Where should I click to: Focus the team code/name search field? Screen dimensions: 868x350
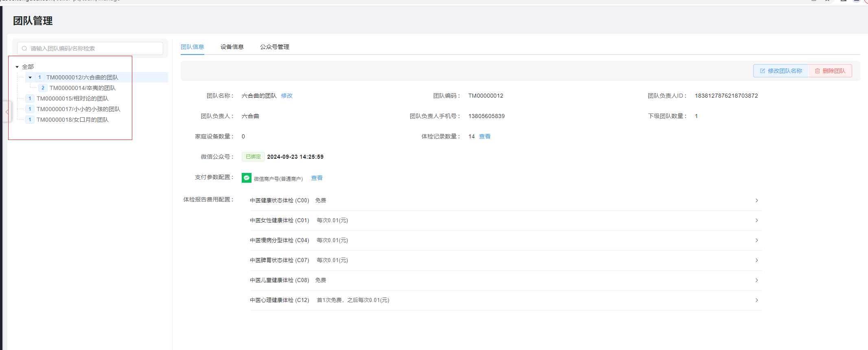coord(90,48)
